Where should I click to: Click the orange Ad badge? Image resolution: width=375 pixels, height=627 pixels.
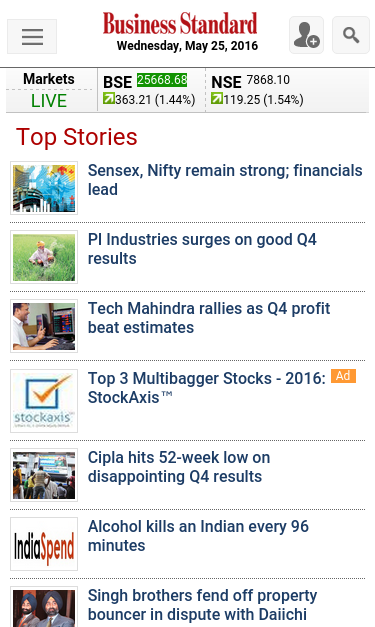pos(343,376)
